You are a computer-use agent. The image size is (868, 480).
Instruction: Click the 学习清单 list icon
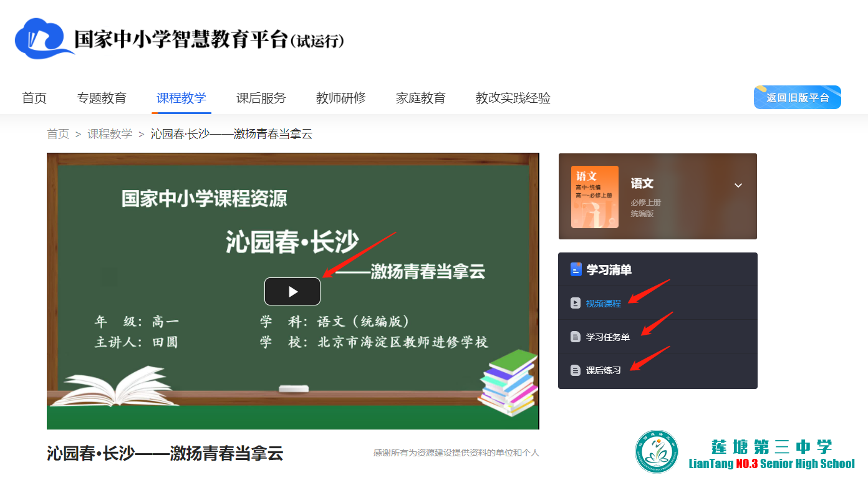click(576, 269)
